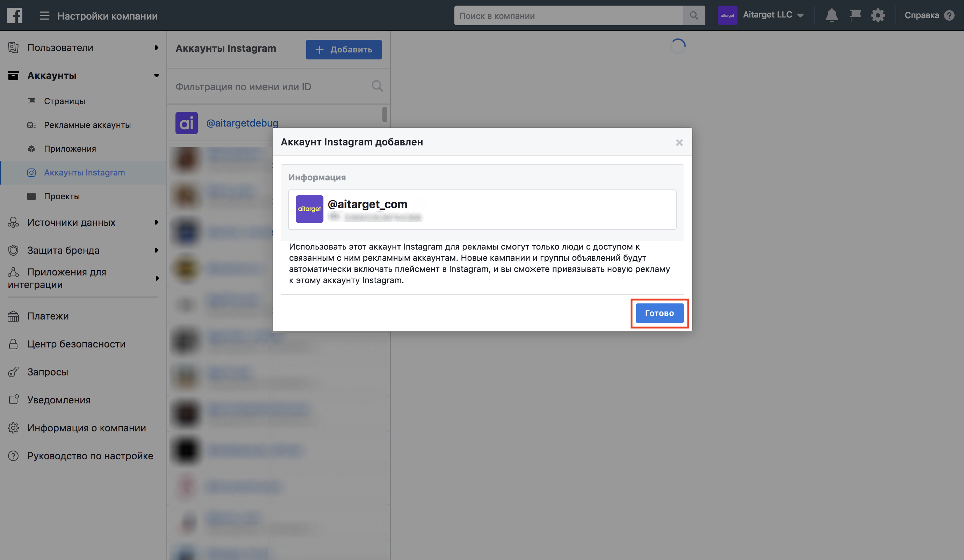
Task: Click the @aitargetdebug ai avatar
Action: [186, 123]
